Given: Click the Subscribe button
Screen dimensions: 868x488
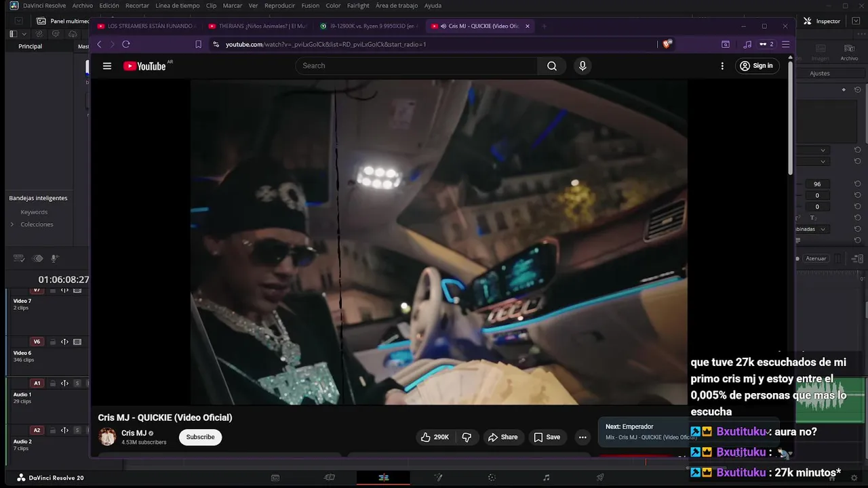Looking at the screenshot, I should click(200, 437).
